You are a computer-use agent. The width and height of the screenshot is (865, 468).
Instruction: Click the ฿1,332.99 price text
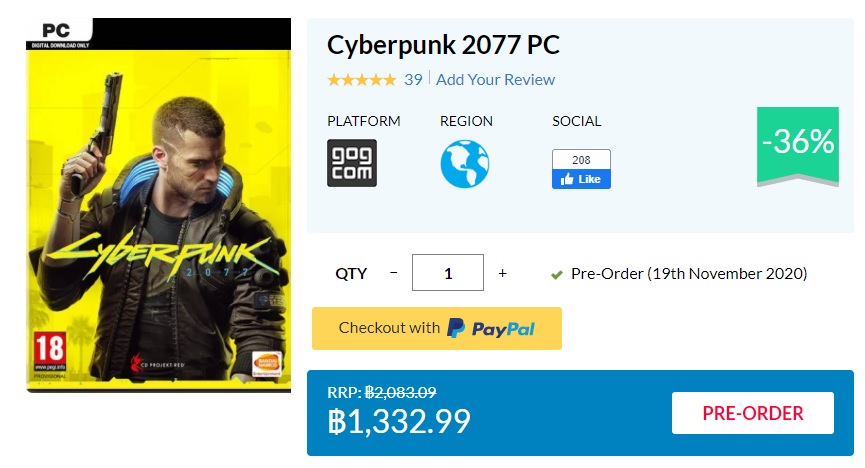pos(399,421)
